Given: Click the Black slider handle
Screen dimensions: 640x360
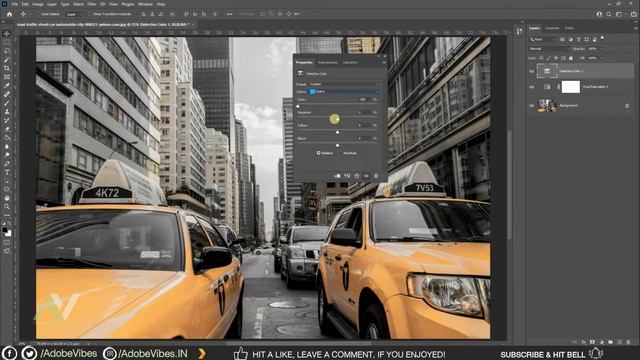Looking at the screenshot, I should (x=337, y=145).
